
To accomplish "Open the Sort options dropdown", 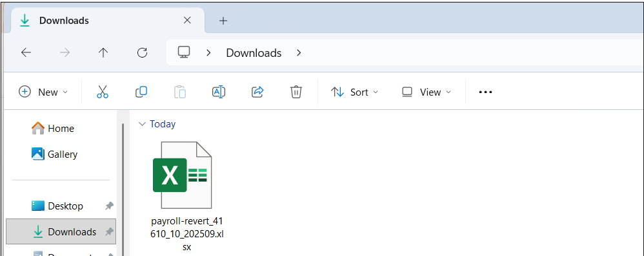I will [354, 92].
